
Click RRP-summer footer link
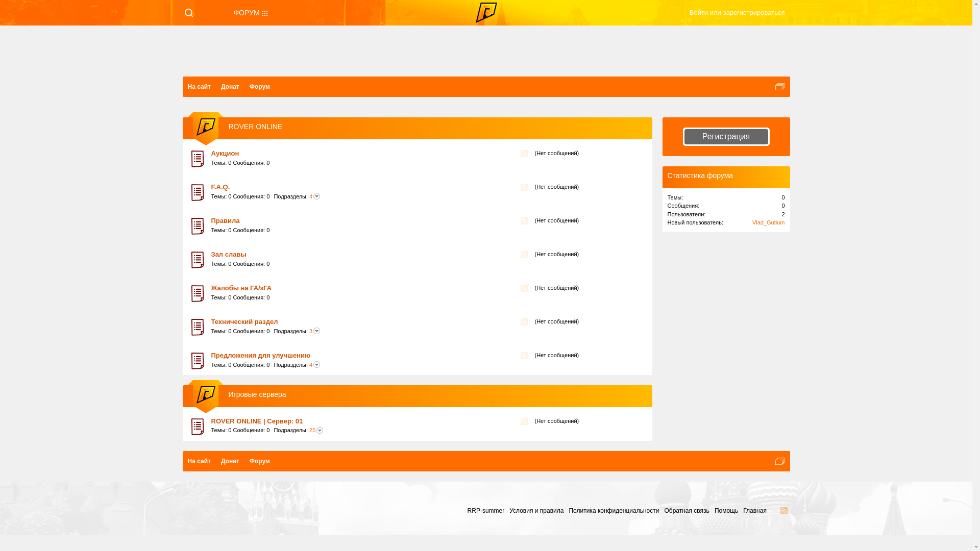point(485,511)
